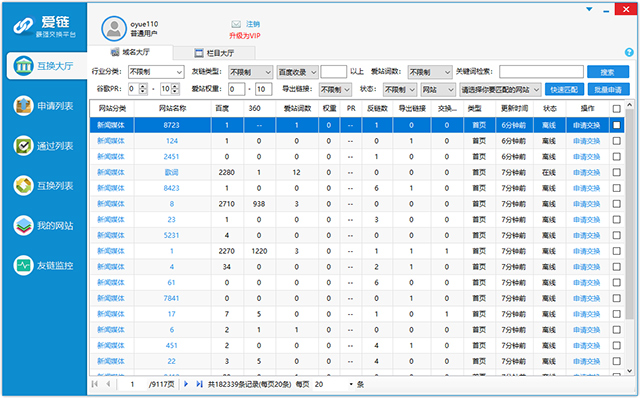Check the checkbox for site 8723 row
This screenshot has width=640, height=398.
click(x=617, y=125)
